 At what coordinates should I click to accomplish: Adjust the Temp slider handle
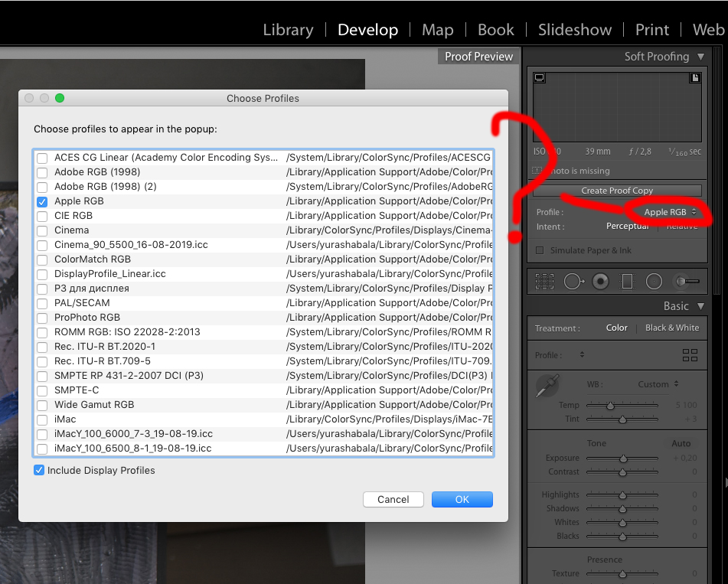(x=611, y=406)
